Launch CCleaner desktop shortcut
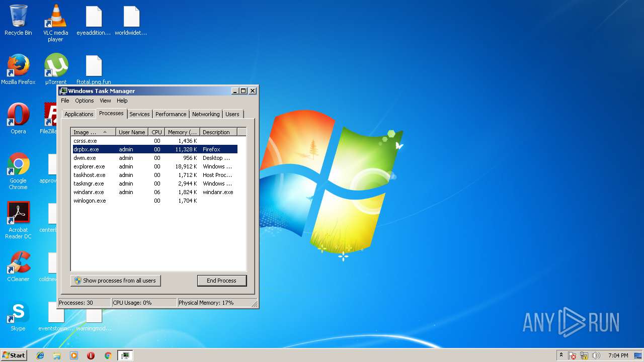 click(x=18, y=266)
